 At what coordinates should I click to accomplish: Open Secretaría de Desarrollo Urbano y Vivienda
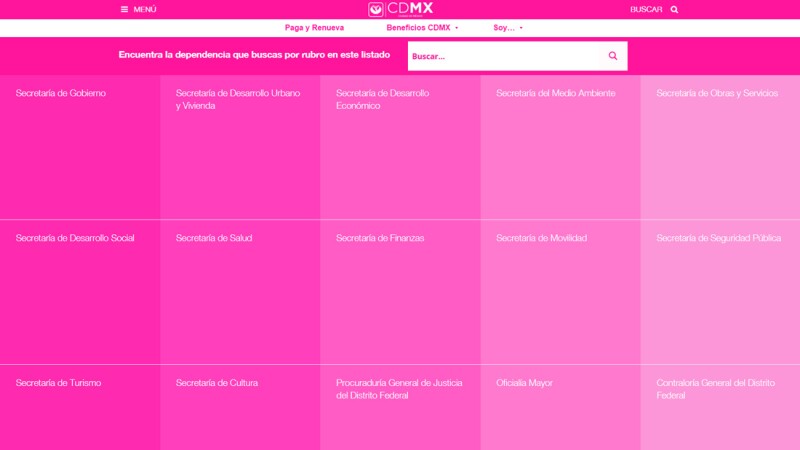pyautogui.click(x=238, y=99)
